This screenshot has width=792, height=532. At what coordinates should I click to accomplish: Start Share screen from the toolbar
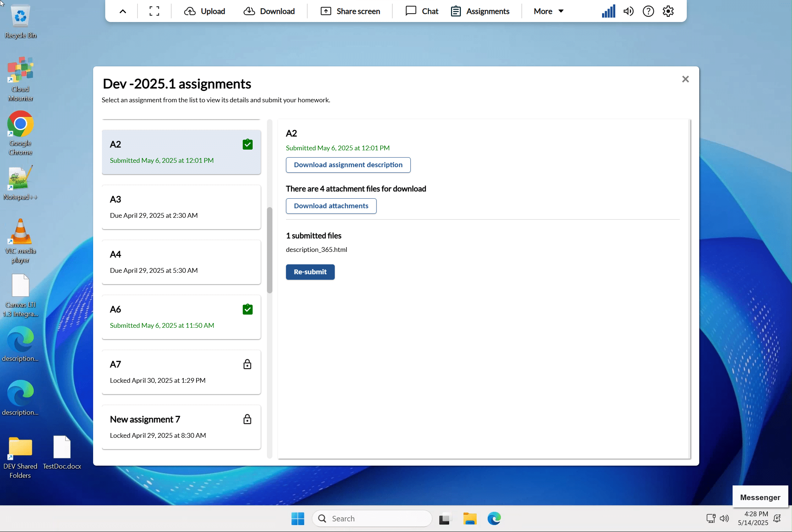(349, 11)
